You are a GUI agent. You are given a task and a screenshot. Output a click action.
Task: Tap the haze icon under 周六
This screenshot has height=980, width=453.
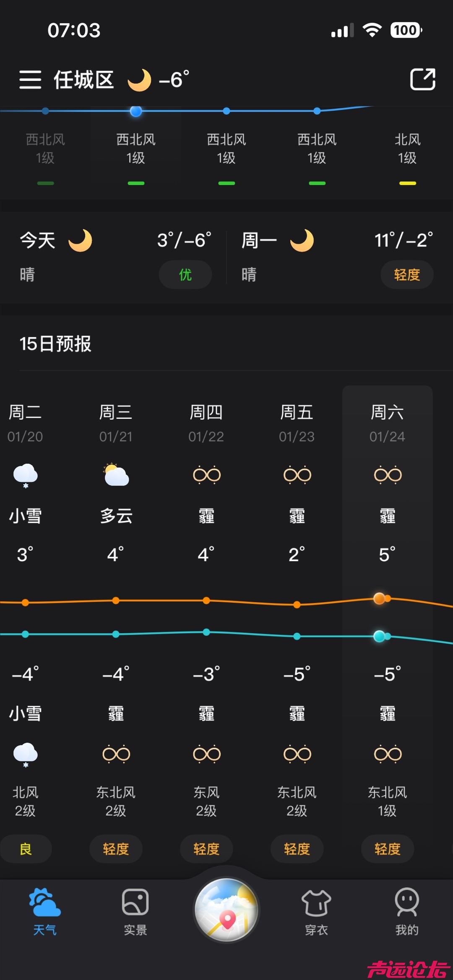[388, 474]
